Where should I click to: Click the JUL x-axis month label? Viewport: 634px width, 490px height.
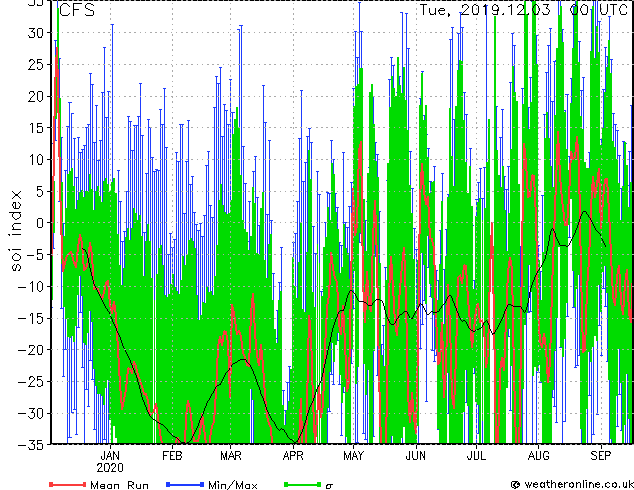click(476, 456)
